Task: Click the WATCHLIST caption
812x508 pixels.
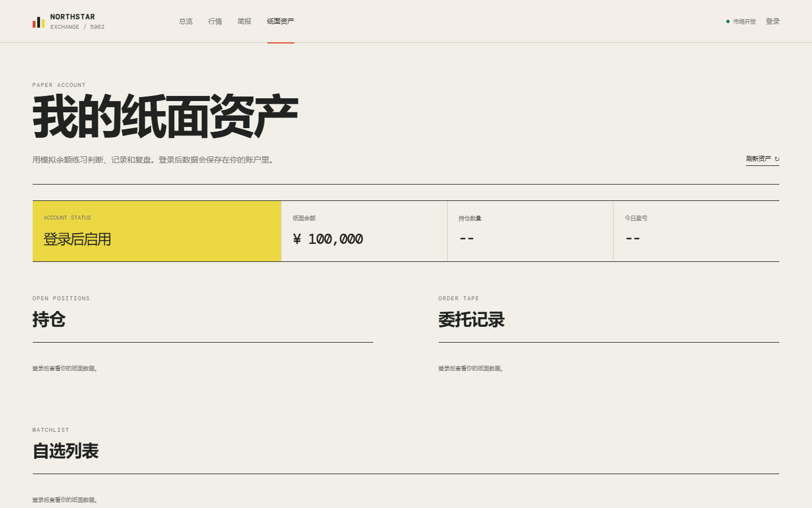Action: [x=51, y=430]
